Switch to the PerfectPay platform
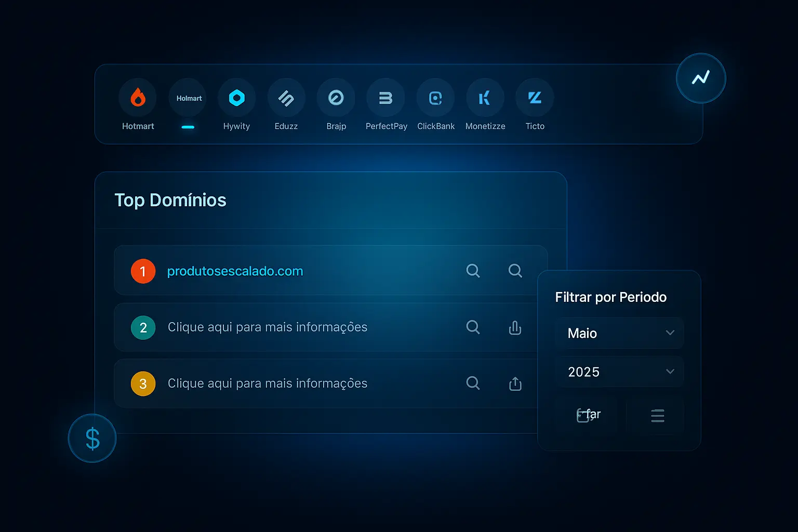The width and height of the screenshot is (798, 532). click(385, 98)
